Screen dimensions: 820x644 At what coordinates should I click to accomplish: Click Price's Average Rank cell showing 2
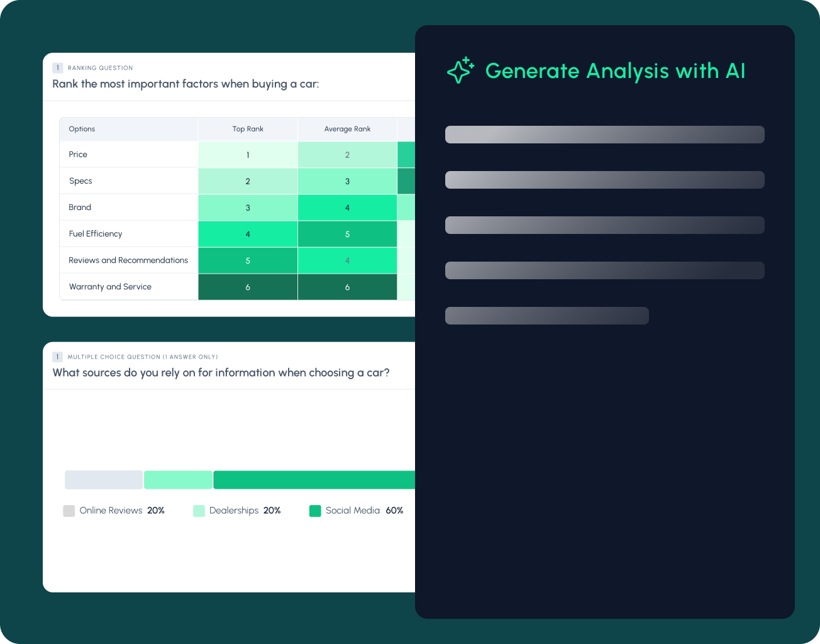(347, 155)
